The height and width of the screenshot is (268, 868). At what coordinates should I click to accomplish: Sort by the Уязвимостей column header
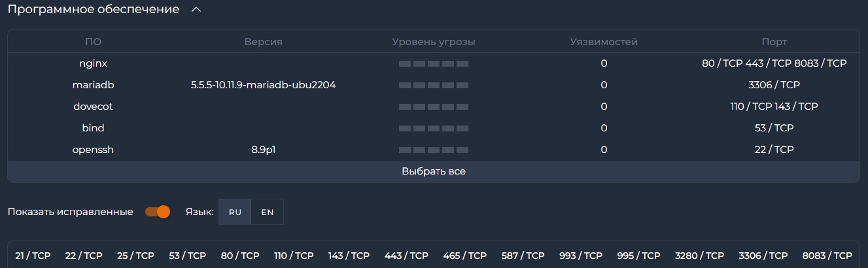(x=604, y=42)
